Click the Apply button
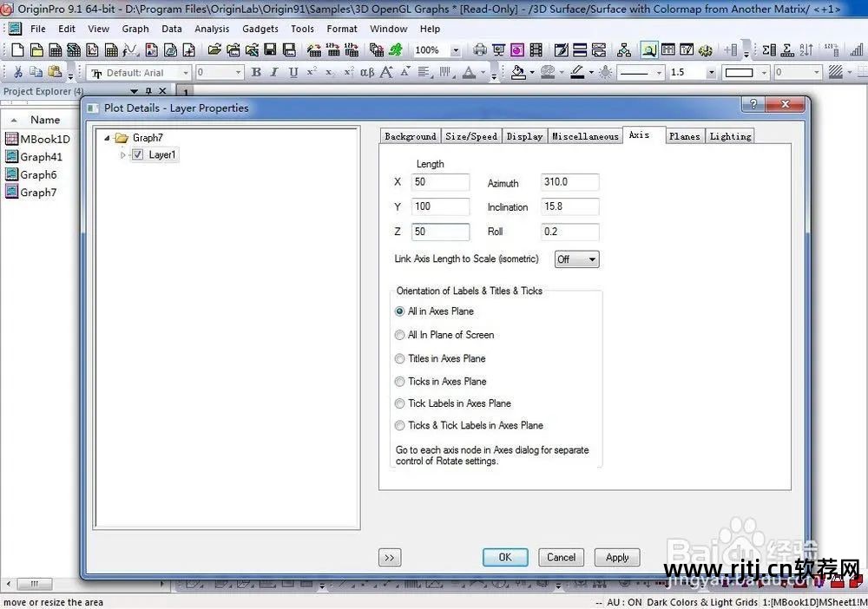Image resolution: width=868 pixels, height=609 pixels. coord(616,557)
